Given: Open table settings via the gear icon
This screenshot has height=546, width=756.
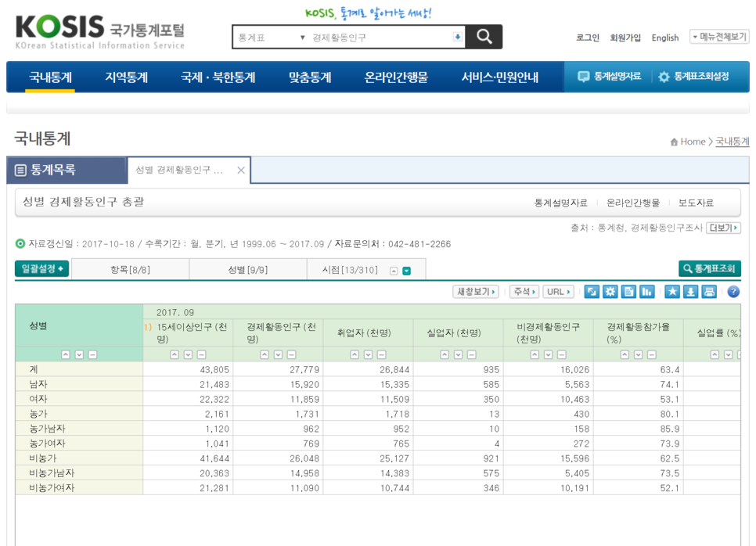Looking at the screenshot, I should click(610, 292).
